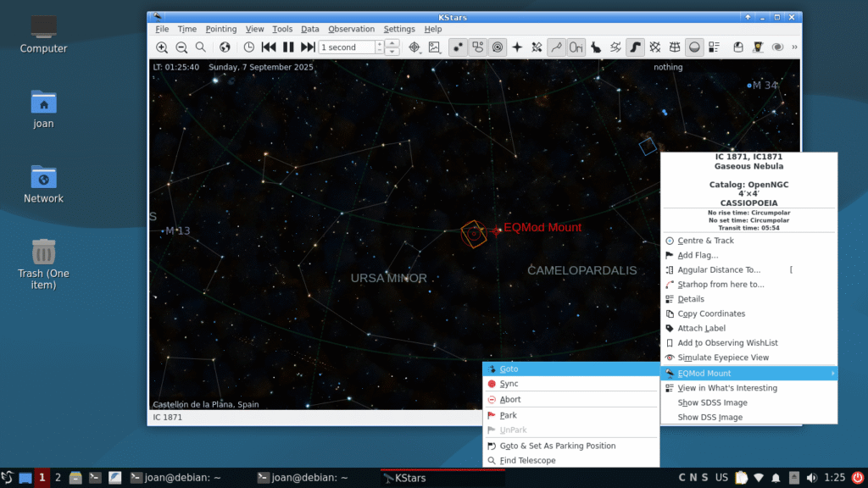Toggle stars display in toolbar
The height and width of the screenshot is (488, 868).
pos(458,47)
